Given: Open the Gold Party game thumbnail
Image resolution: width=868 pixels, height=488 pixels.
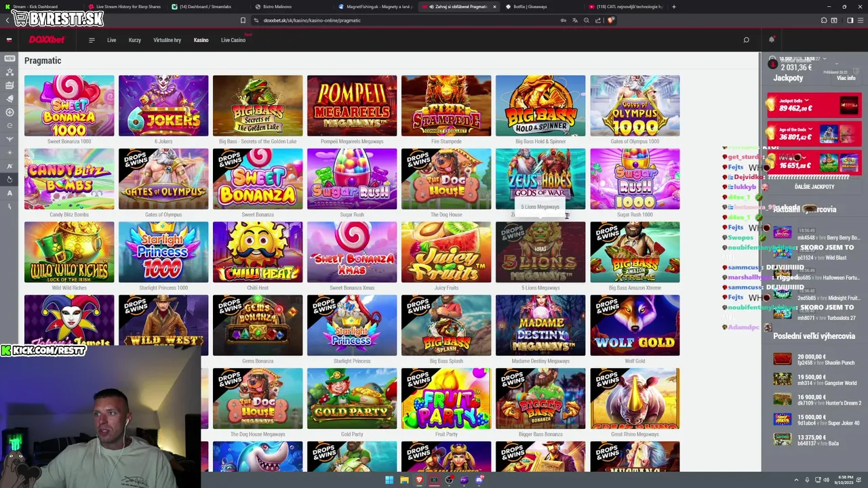Looking at the screenshot, I should [x=352, y=399].
